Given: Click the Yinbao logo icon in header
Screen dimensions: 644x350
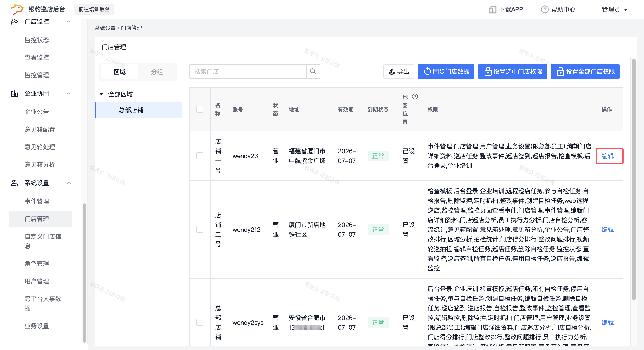Looking at the screenshot, I should (x=17, y=9).
